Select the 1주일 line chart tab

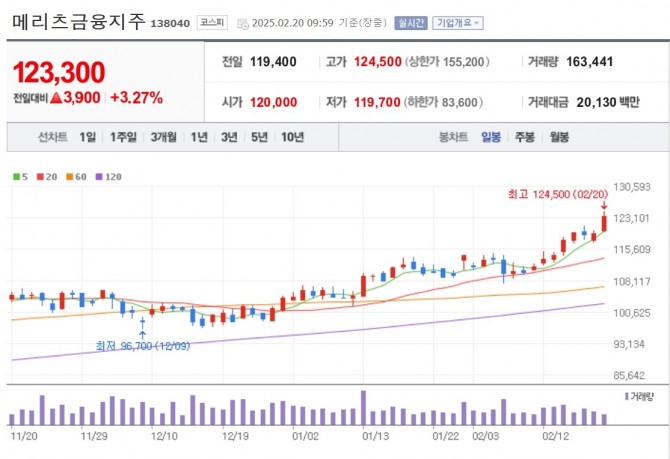pyautogui.click(x=123, y=137)
